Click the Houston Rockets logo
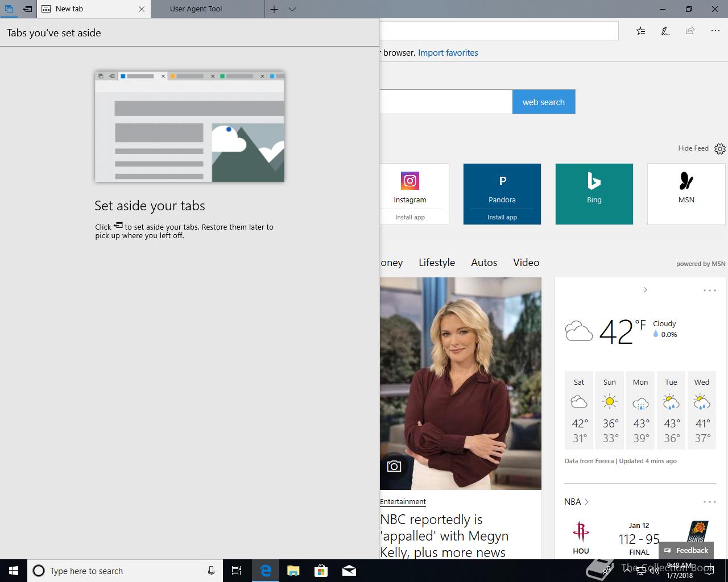 pyautogui.click(x=581, y=532)
